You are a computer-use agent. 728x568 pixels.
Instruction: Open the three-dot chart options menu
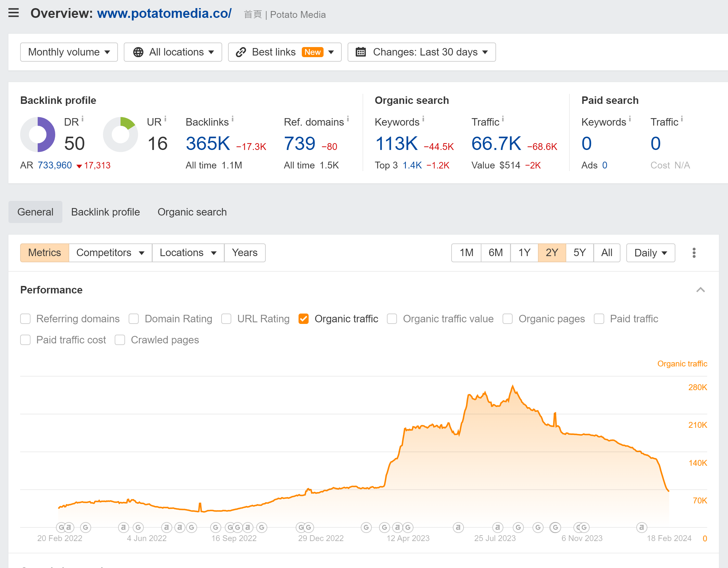[694, 253]
